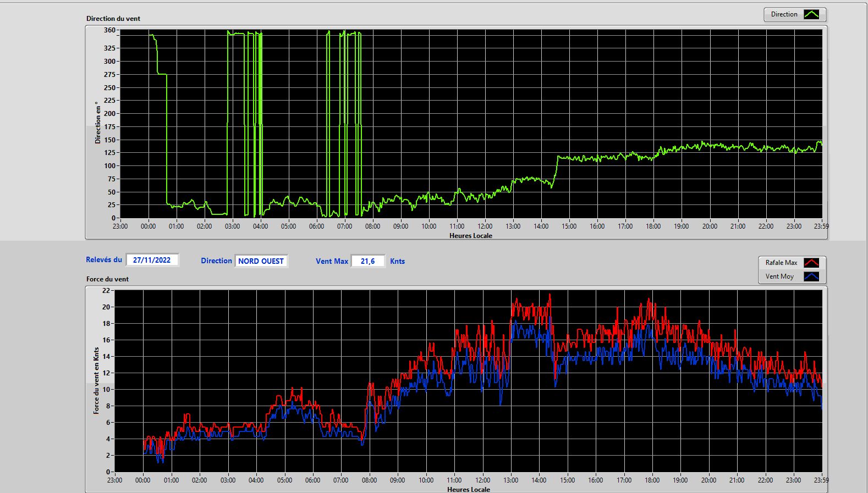The height and width of the screenshot is (493, 868).
Task: Click the 23:59 end label on direction chart
Action: (821, 226)
